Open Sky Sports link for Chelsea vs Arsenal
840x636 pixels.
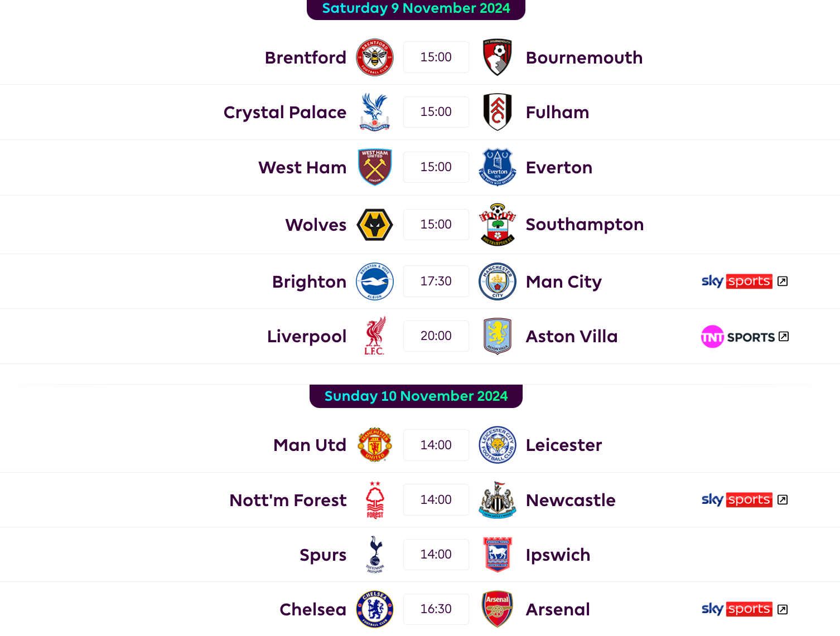pyautogui.click(x=744, y=609)
